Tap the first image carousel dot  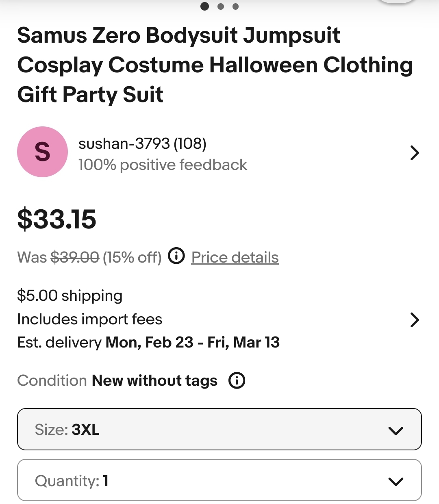205,6
